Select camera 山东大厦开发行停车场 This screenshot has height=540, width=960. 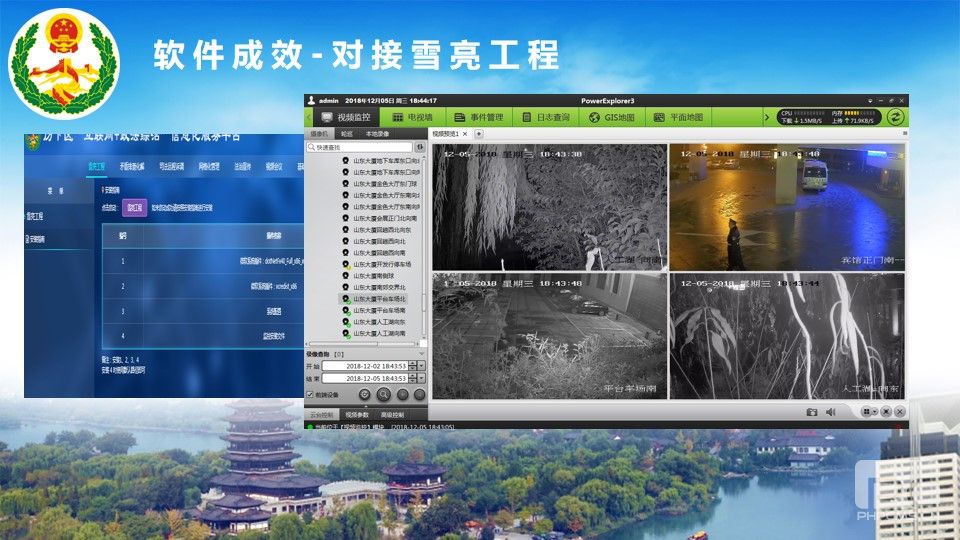pos(380,264)
